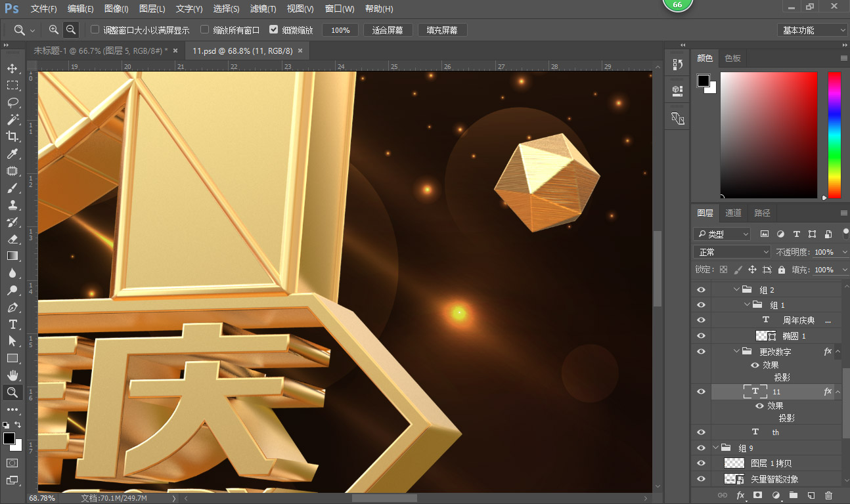Select the Dodge tool
850x504 pixels.
12,290
